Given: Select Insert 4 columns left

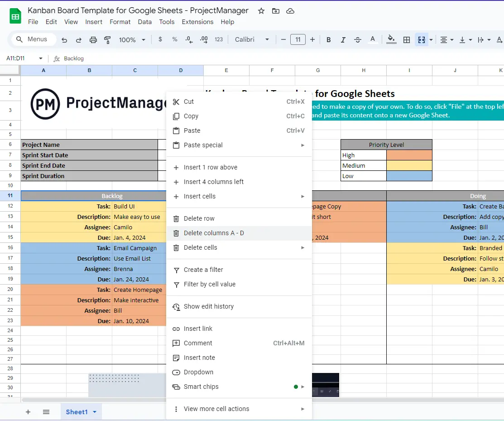Looking at the screenshot, I should [239, 182].
